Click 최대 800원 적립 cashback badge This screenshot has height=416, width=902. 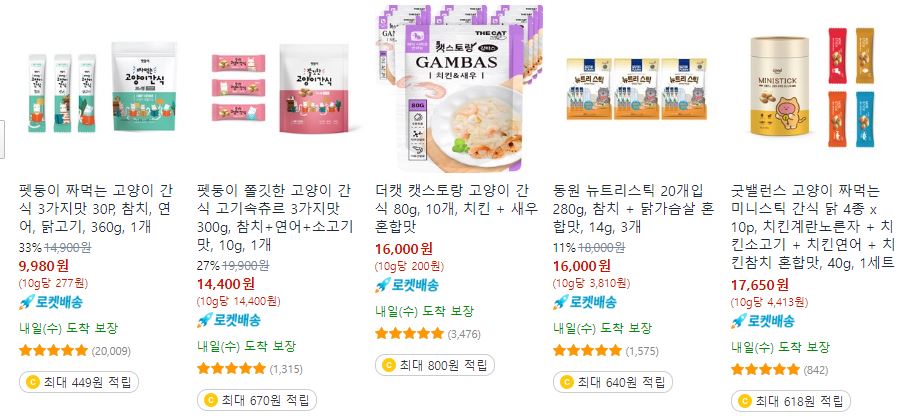point(435,365)
